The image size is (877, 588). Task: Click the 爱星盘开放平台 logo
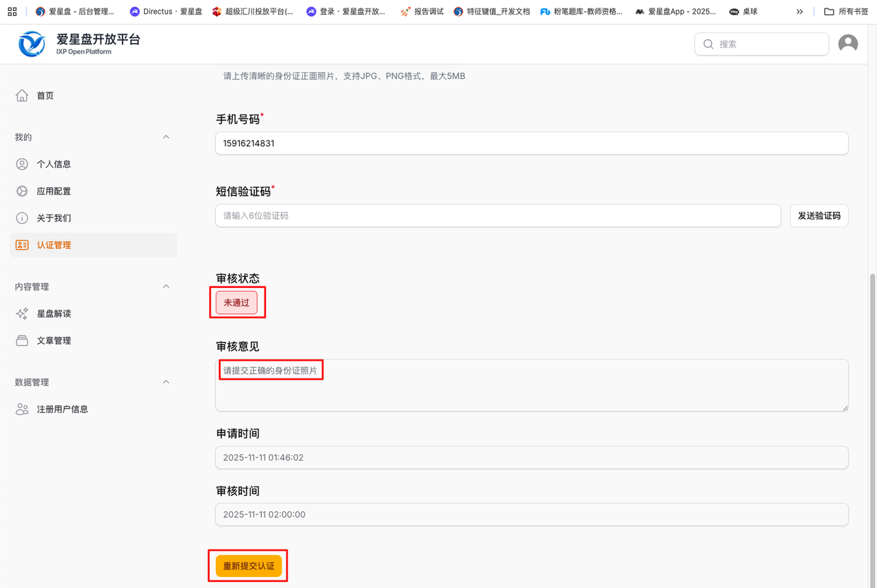(32, 45)
